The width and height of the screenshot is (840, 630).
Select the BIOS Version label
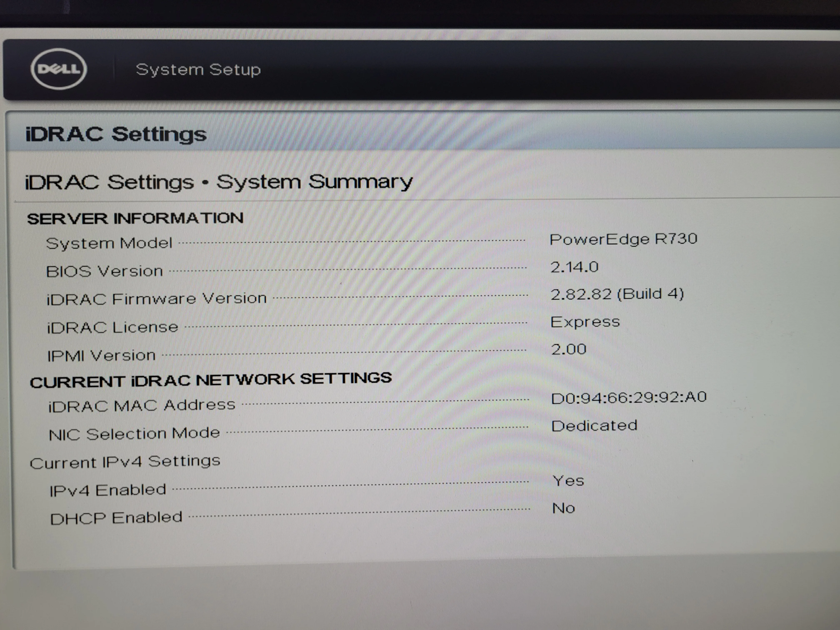coord(104,271)
